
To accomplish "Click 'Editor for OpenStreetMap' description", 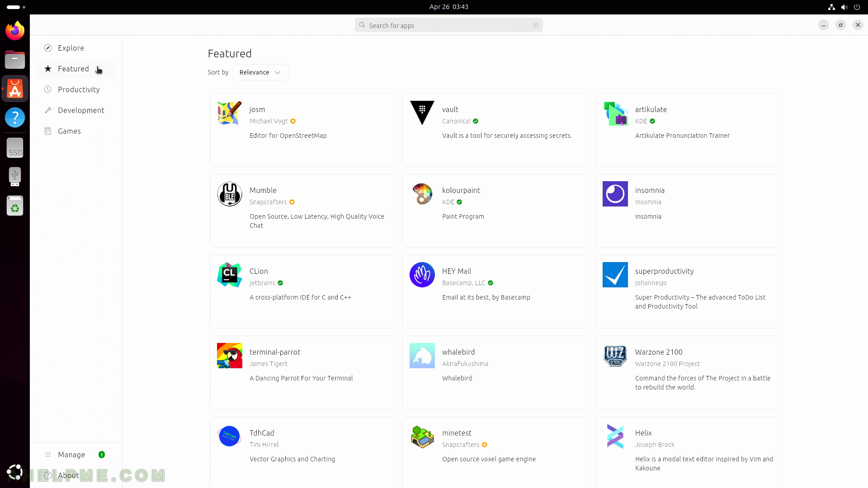I will (288, 136).
